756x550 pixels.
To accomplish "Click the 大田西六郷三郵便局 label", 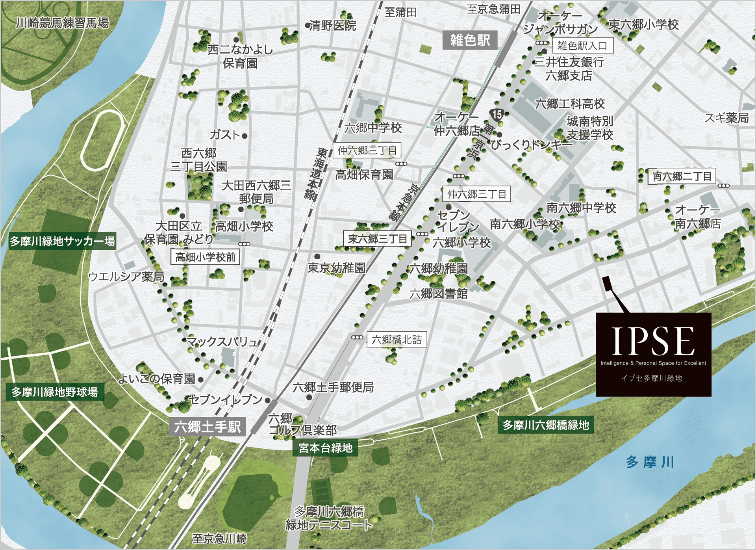I will tap(256, 192).
